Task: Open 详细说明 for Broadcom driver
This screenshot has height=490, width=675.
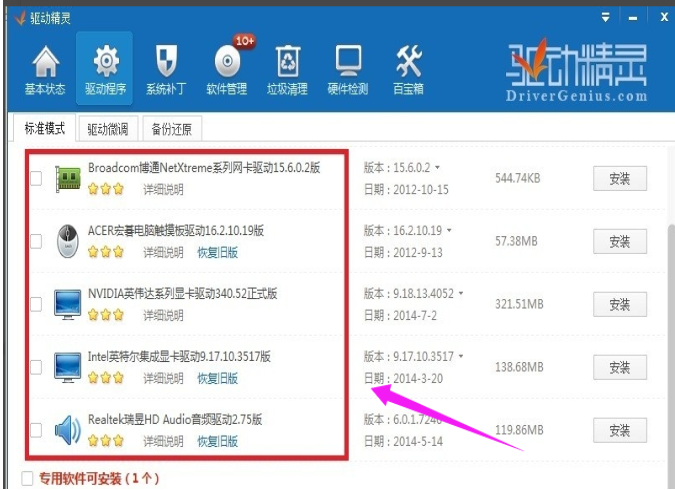Action: point(163,189)
